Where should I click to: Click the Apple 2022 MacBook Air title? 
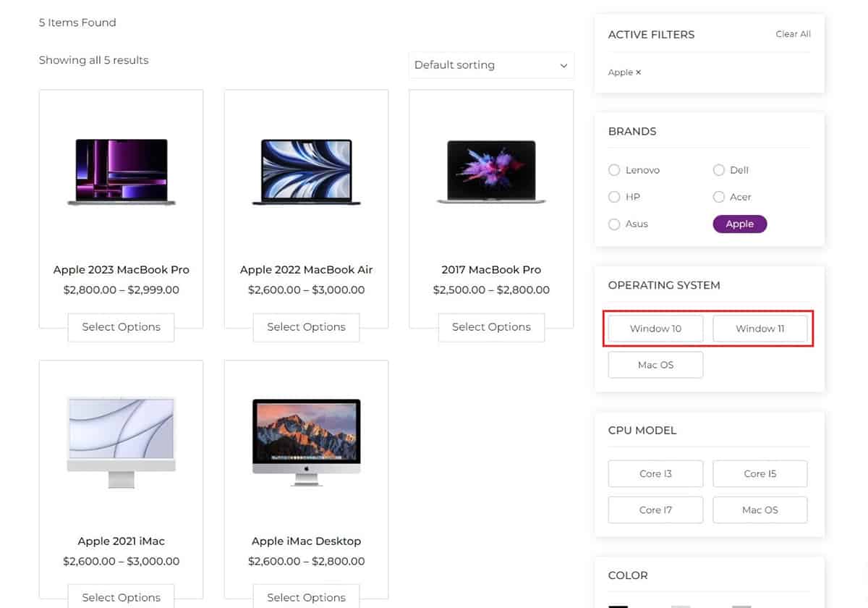tap(306, 269)
